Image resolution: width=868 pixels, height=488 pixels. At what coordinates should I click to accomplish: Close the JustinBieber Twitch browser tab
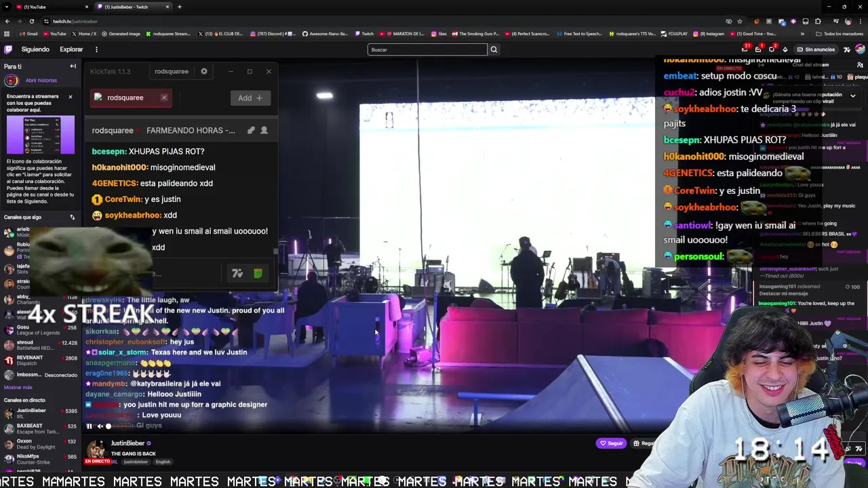click(x=167, y=7)
